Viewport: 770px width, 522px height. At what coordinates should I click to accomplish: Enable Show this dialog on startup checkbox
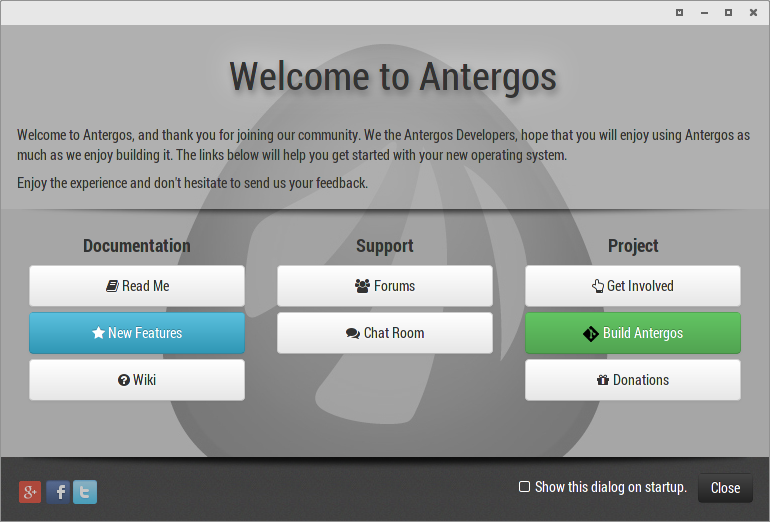point(524,487)
